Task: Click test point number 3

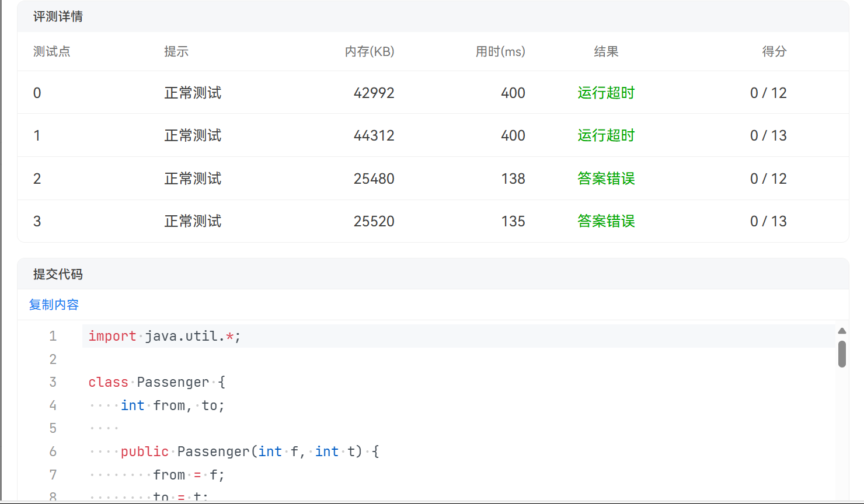Action: (x=37, y=221)
